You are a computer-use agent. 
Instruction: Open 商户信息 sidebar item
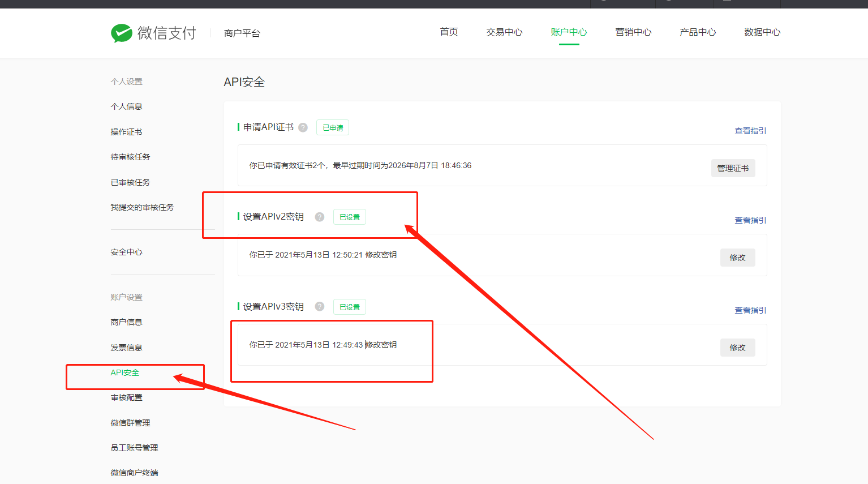tap(126, 322)
